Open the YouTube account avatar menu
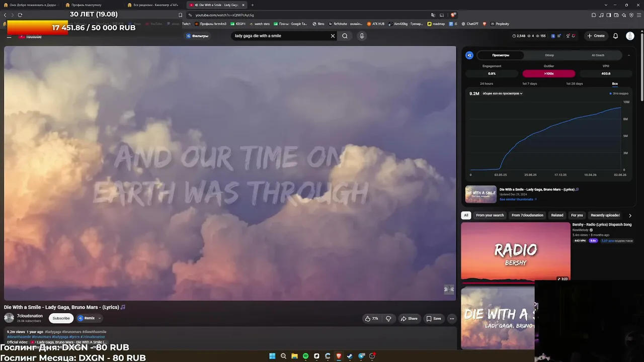The height and width of the screenshot is (362, 644). 630,36
